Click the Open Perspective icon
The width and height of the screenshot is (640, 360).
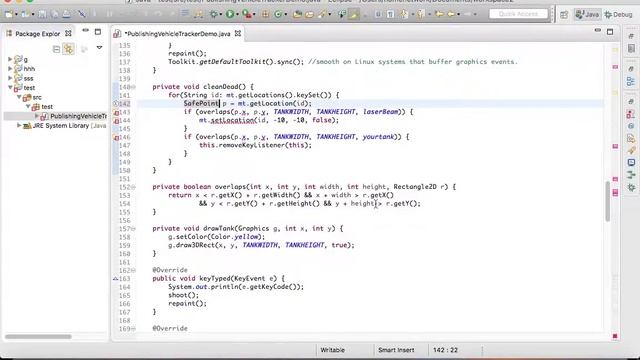coord(564,15)
